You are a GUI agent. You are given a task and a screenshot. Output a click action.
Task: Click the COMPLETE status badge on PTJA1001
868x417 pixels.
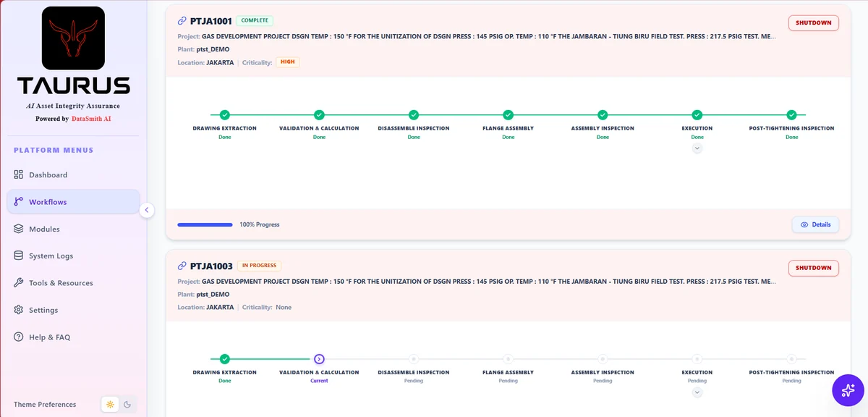pos(255,21)
